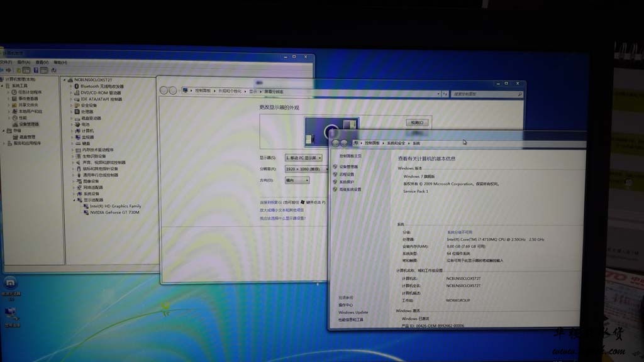
Task: Select the NCBLNS0CLOXST2T root node
Action: pos(93,80)
